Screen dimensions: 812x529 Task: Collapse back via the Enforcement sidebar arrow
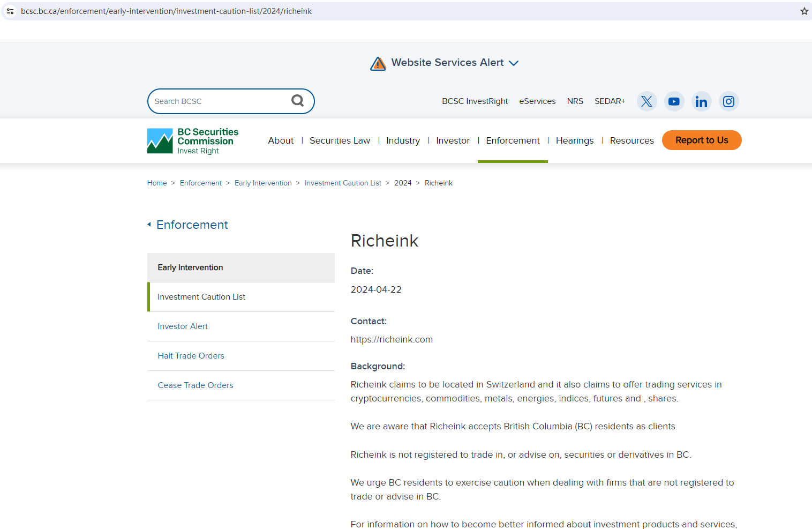click(x=149, y=225)
